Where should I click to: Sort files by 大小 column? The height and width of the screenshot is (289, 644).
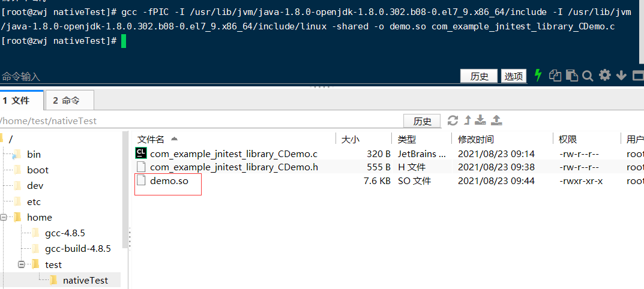tap(351, 140)
